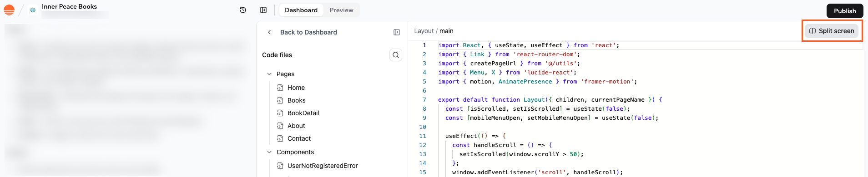
Task: Click the Contact page file icon
Action: (280, 138)
